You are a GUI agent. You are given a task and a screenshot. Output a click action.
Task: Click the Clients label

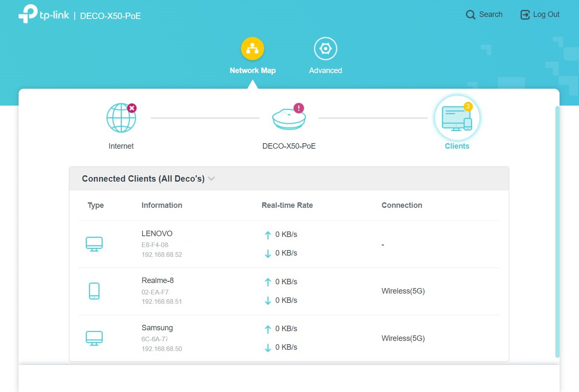(x=457, y=146)
